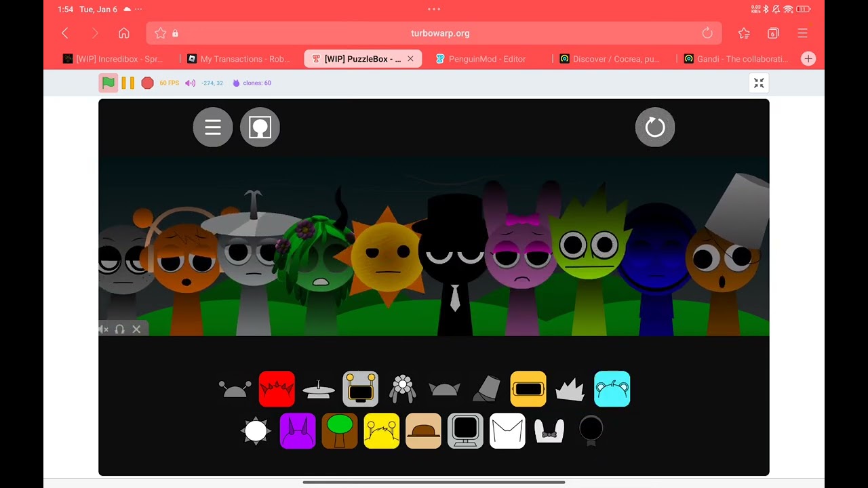Stop the project using the red stop sign
This screenshot has width=868, height=488.
(x=147, y=83)
